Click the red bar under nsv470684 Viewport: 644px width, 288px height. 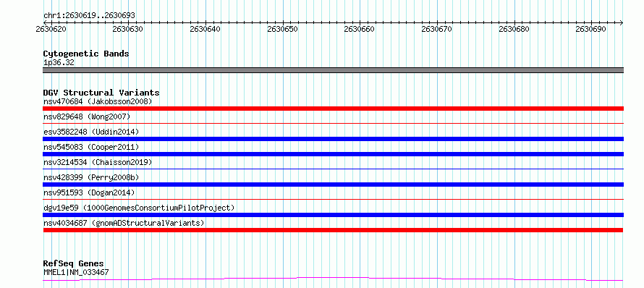pos(333,109)
